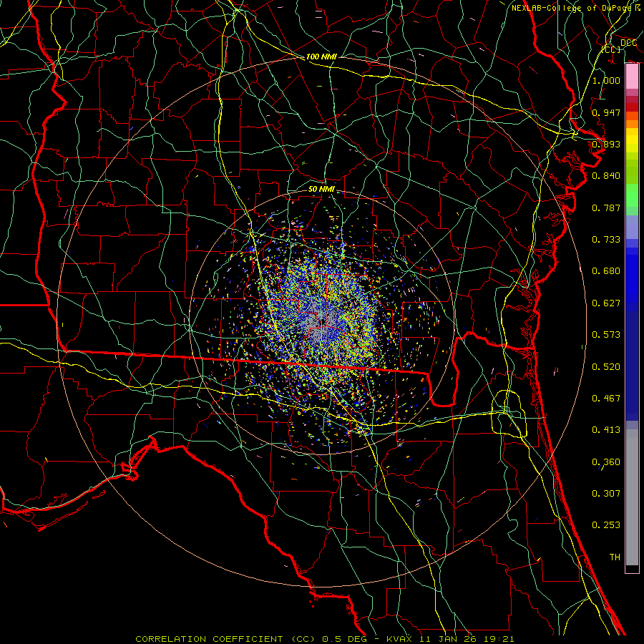Click the DEC label above color scale

[x=628, y=42]
